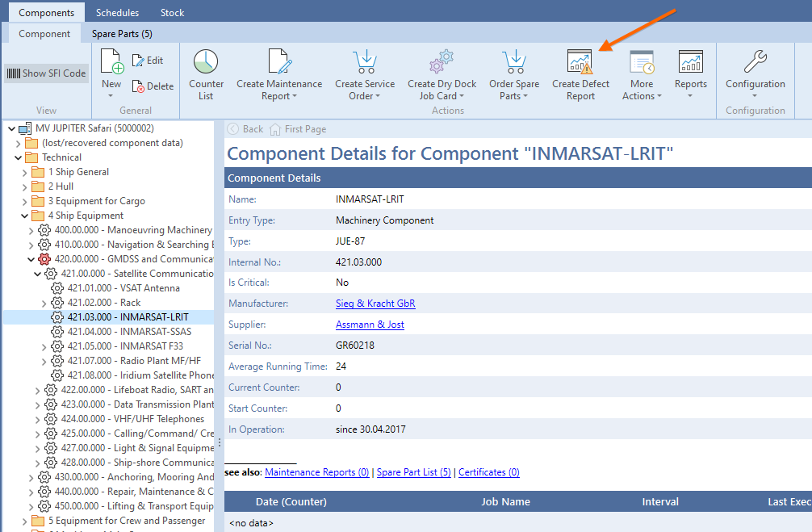Click Create Service Order cart icon
Image resolution: width=812 pixels, height=532 pixels.
click(x=366, y=61)
